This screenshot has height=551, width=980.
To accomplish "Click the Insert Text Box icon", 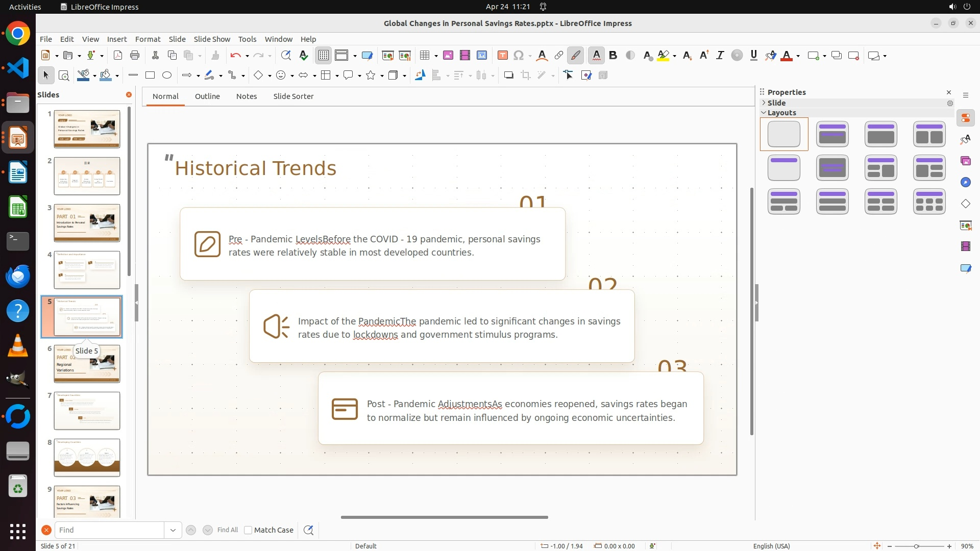I will point(502,56).
